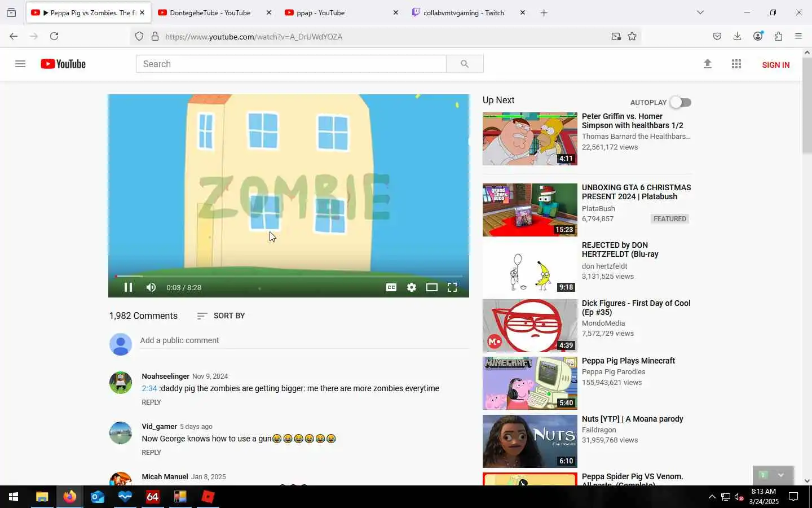Open the notification center icon
The image size is (812, 508).
[793, 497]
